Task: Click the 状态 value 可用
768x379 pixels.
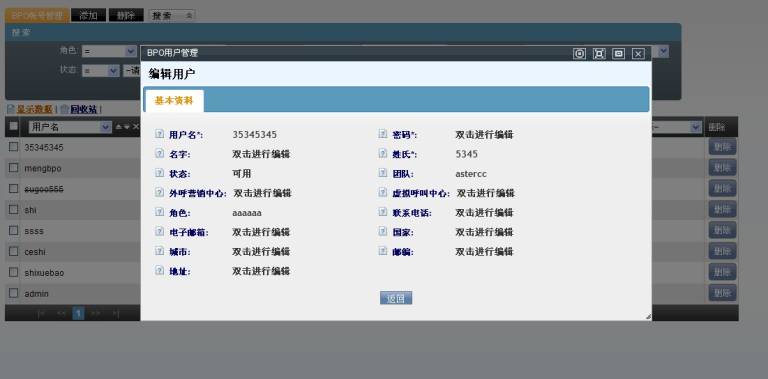Action: click(x=241, y=174)
